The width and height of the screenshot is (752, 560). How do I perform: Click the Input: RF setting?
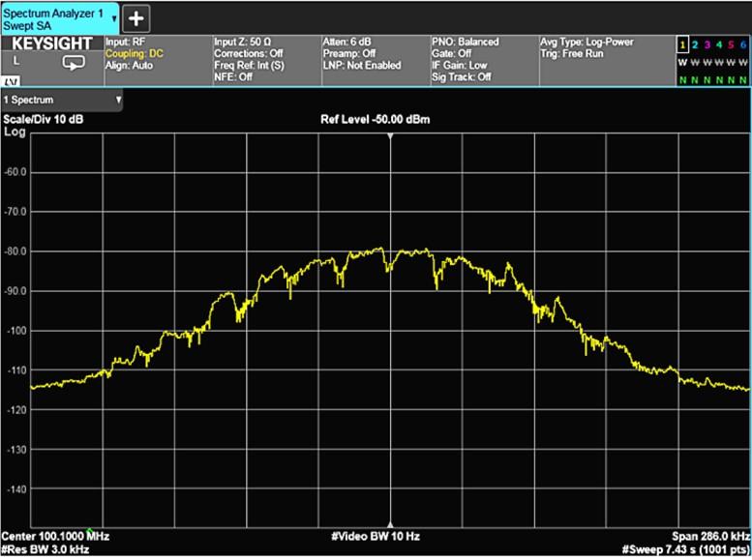tap(125, 42)
